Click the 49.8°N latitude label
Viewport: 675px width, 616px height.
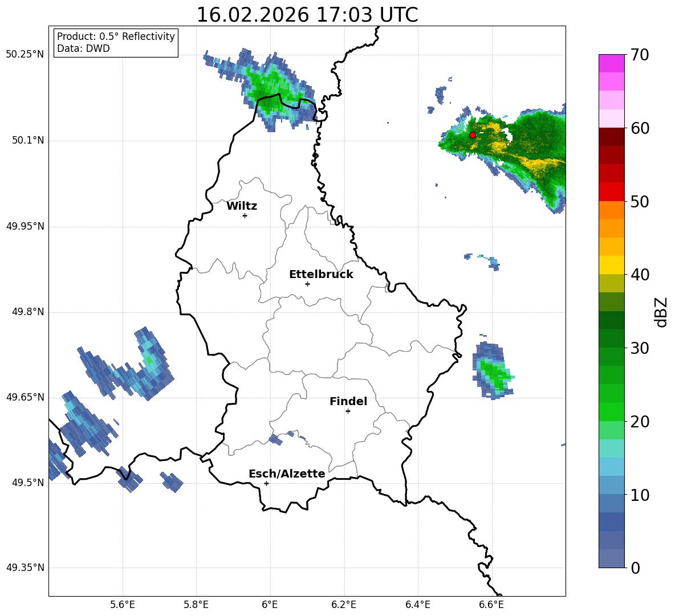[x=28, y=312]
